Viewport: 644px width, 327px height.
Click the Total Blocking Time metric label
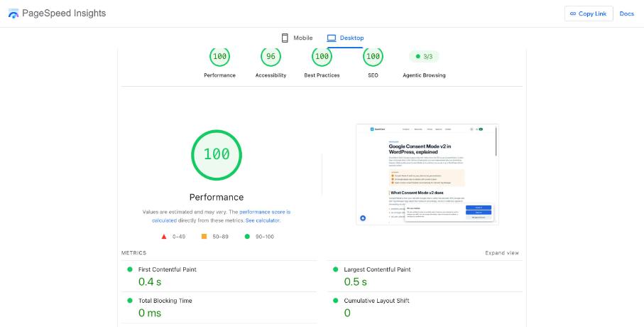coord(165,301)
